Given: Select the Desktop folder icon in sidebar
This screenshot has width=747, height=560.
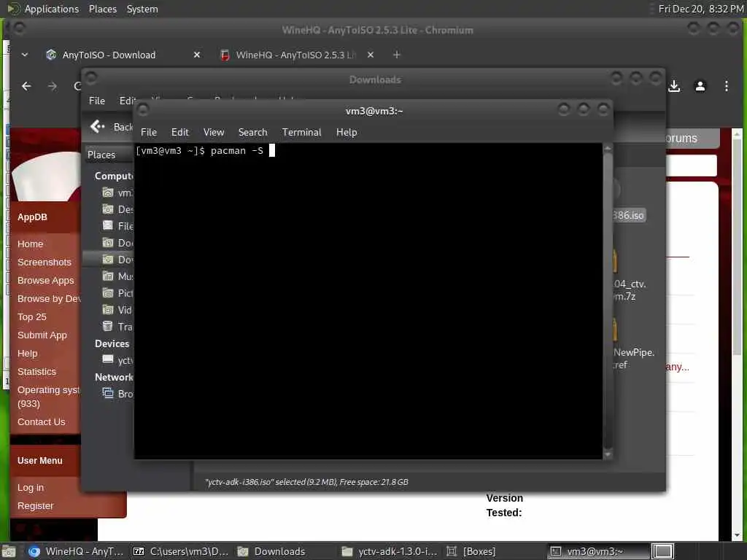Looking at the screenshot, I should [108, 209].
